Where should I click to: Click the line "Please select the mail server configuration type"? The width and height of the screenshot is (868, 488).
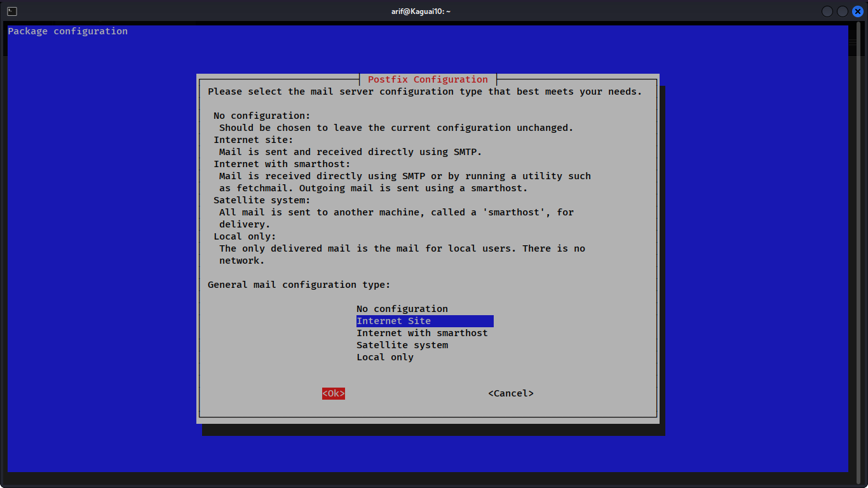425,91
